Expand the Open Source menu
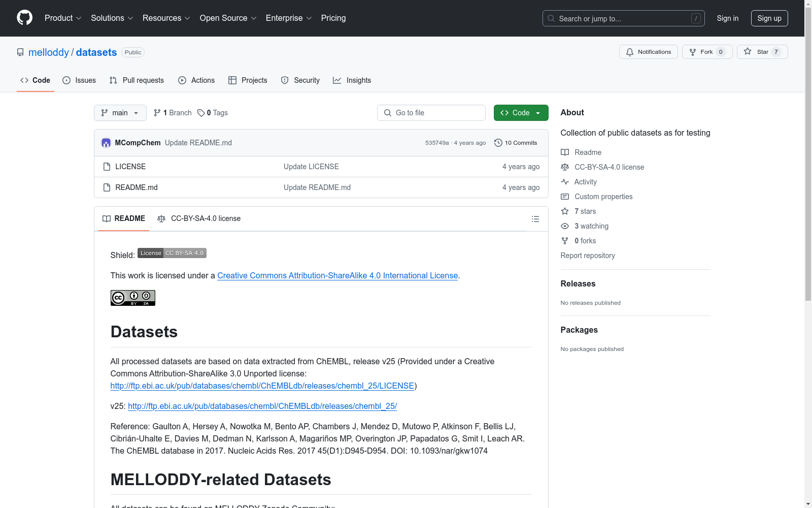This screenshot has width=812, height=508. [x=228, y=18]
